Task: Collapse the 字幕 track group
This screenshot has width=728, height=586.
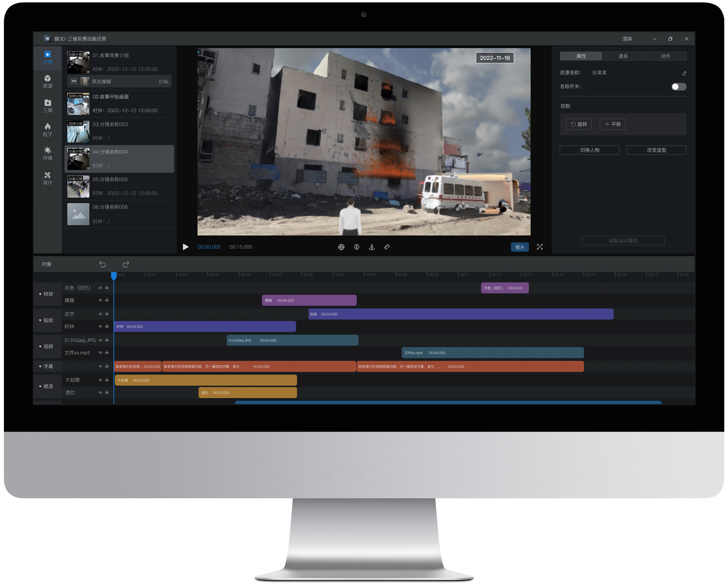Action: pyautogui.click(x=40, y=366)
